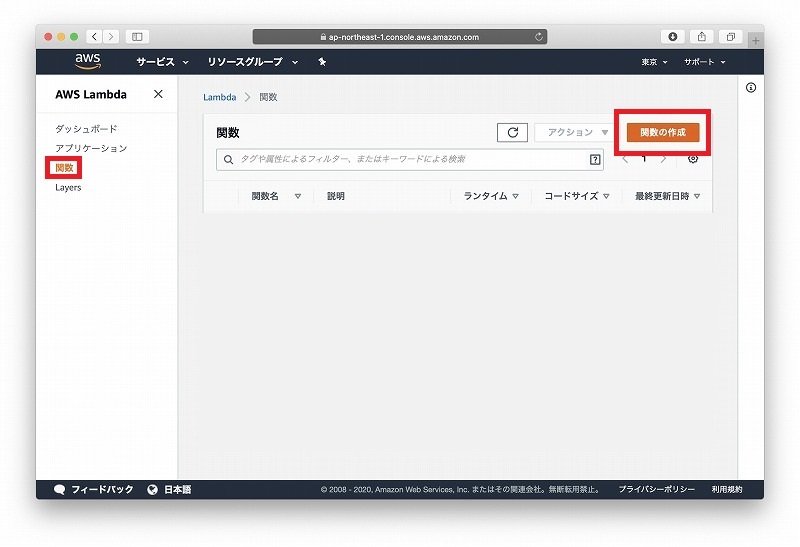
Task: Reload the page from address bar
Action: pos(538,37)
